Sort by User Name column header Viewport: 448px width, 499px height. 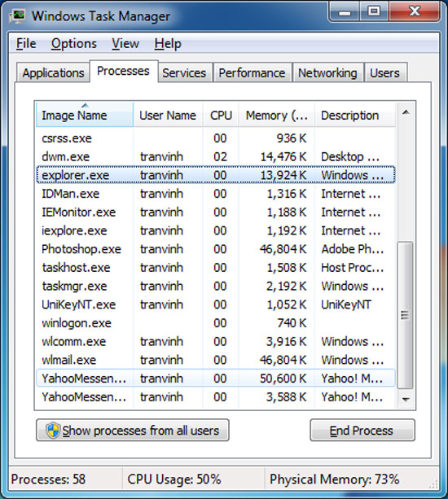coord(168,115)
